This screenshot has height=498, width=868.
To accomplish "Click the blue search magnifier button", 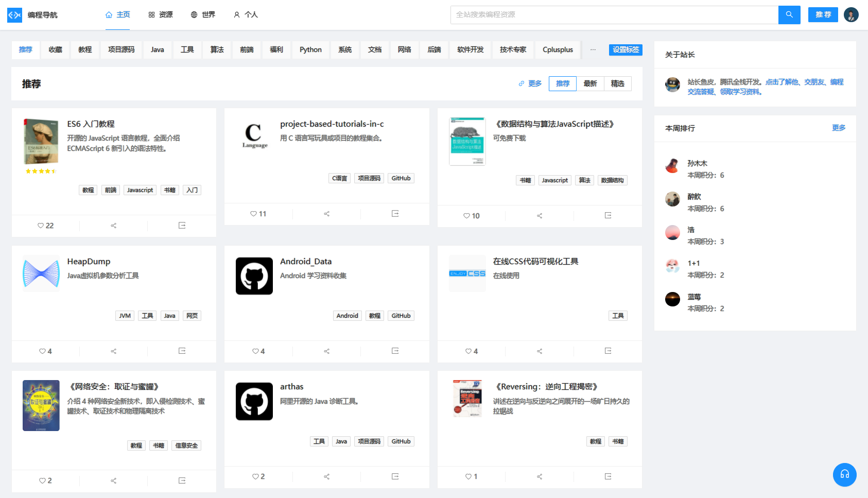I will pos(789,15).
